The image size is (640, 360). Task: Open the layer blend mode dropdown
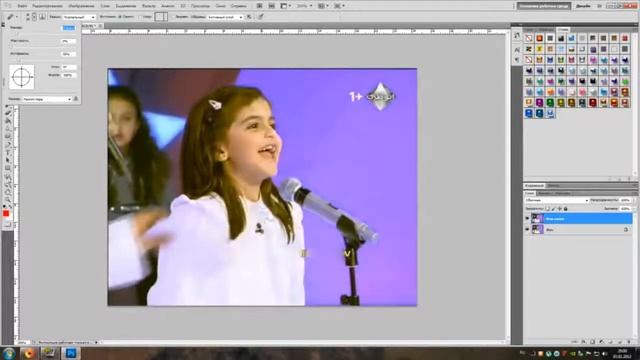pos(557,200)
